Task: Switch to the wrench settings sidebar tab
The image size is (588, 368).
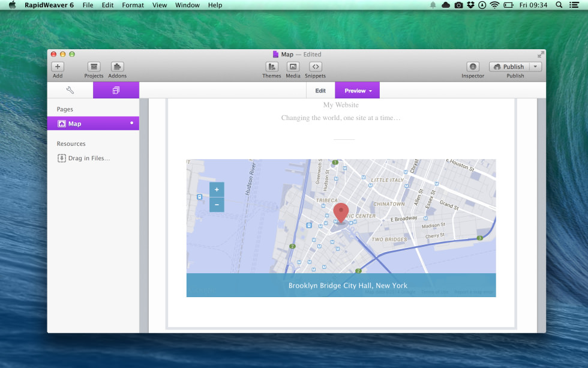Action: 70,90
